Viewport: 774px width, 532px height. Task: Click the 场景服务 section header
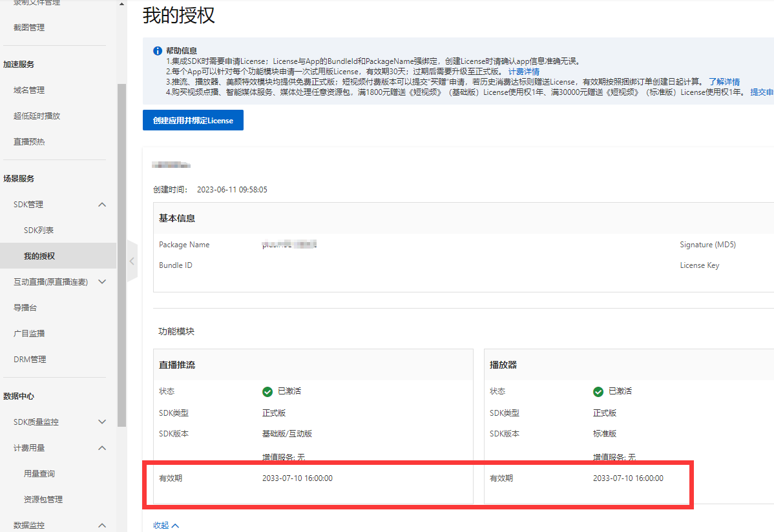tap(19, 179)
